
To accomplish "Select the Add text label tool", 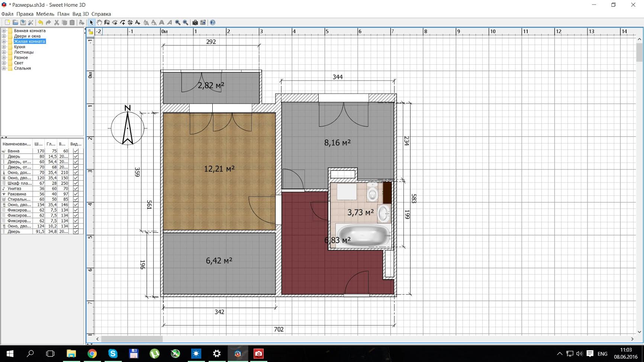I will click(138, 23).
